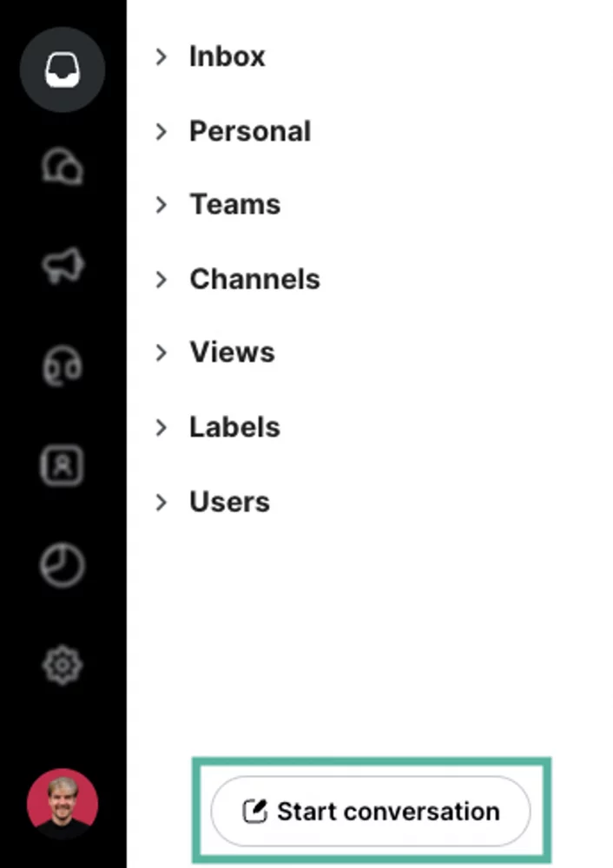Screen dimensions: 613x868
Task: Select the Channels menu entry
Action: [254, 279]
